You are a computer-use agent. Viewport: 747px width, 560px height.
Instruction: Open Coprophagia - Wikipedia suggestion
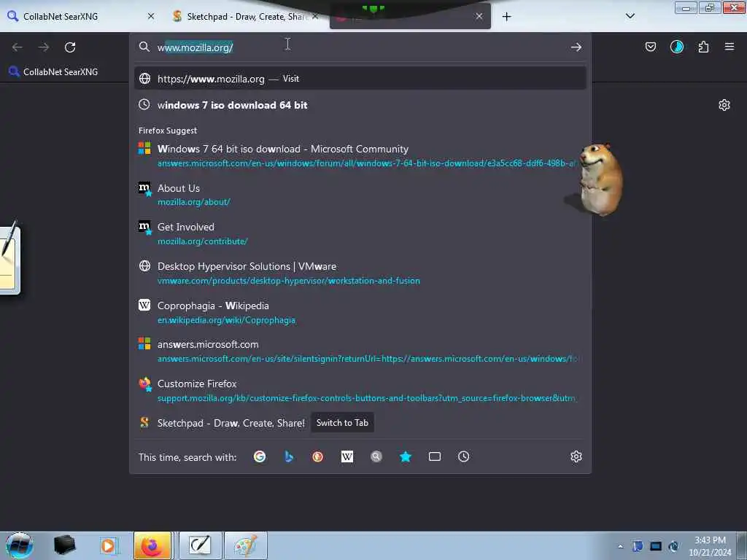[360, 312]
